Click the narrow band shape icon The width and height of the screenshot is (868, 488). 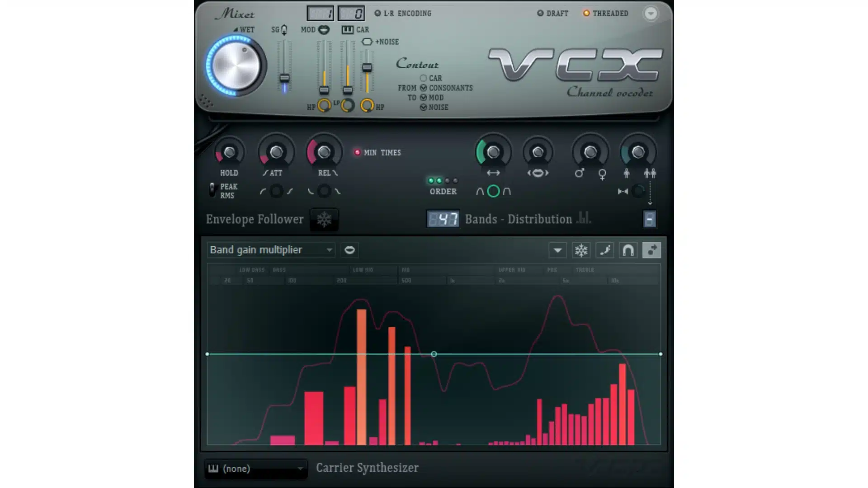click(x=480, y=192)
